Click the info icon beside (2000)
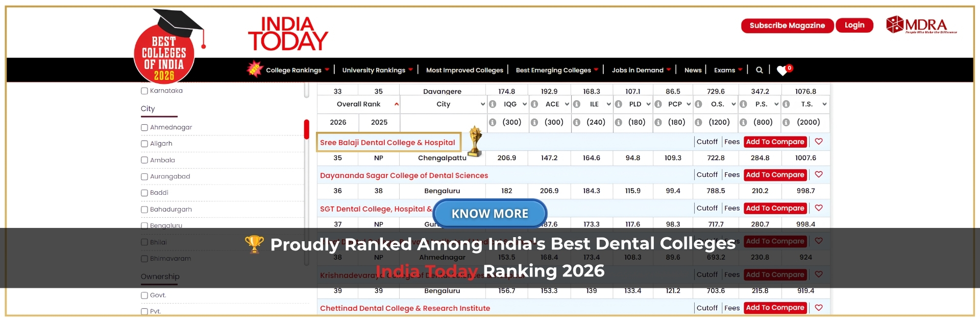The height and width of the screenshot is (322, 980). click(787, 123)
